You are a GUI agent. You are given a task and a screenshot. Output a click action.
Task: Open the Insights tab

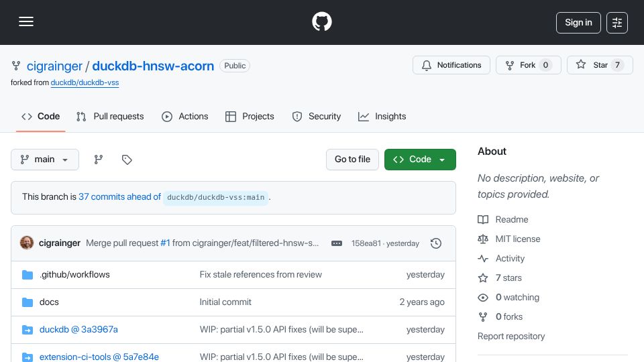[x=382, y=117]
